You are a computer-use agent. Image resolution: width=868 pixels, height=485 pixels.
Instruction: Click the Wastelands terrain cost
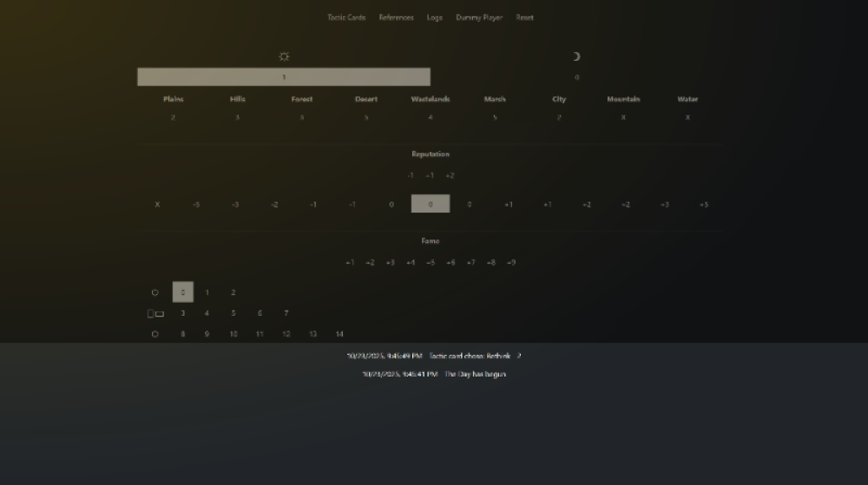(x=431, y=117)
